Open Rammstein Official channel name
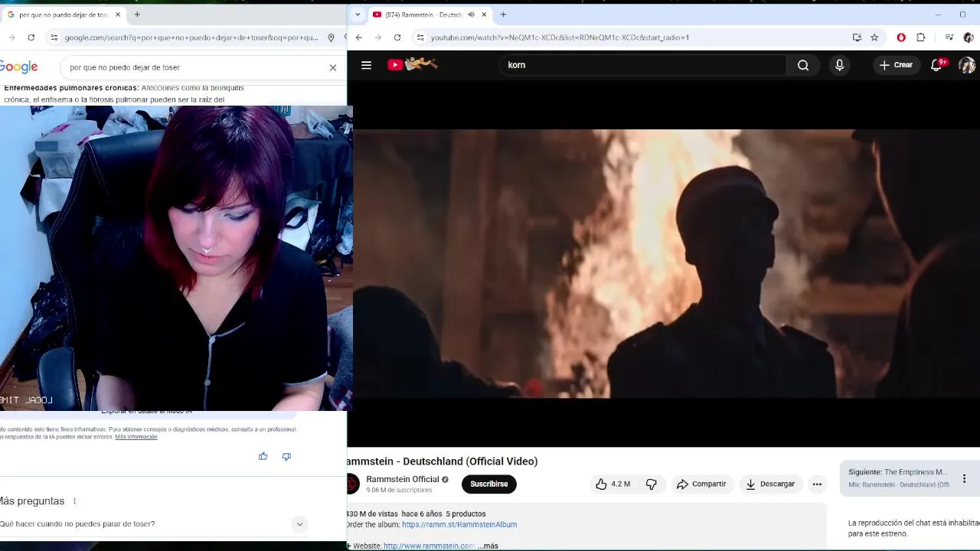 (x=403, y=479)
